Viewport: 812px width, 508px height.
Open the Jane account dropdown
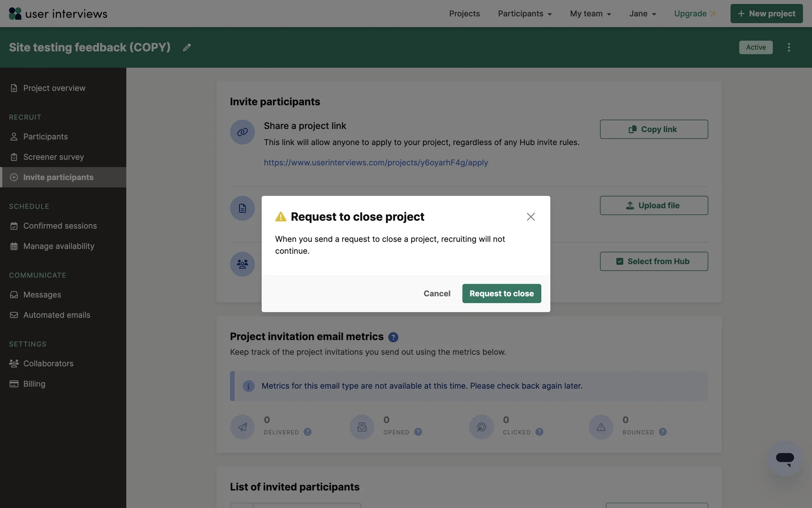click(642, 14)
